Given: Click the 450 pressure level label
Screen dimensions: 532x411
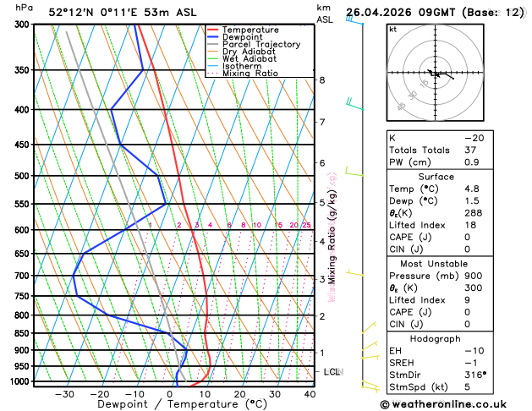Looking at the screenshot, I should pos(24,145).
